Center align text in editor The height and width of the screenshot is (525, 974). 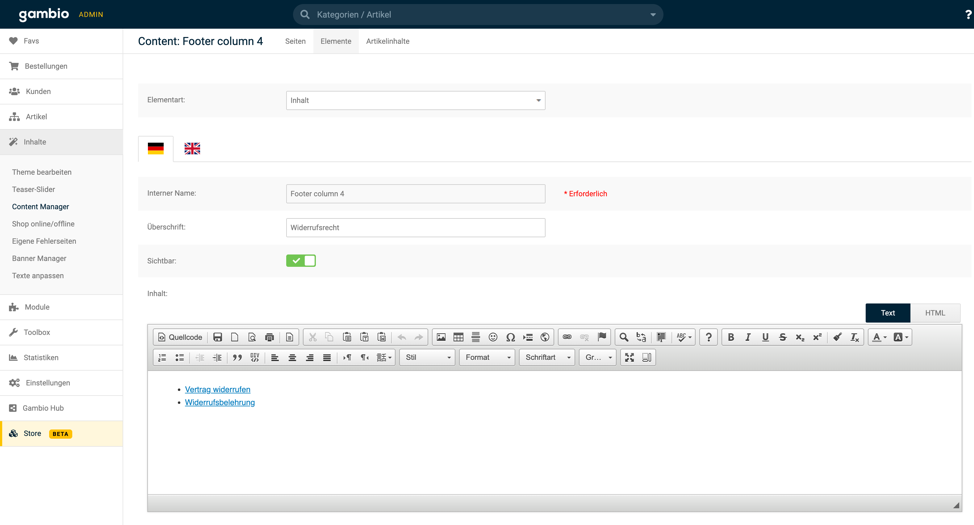click(x=292, y=358)
